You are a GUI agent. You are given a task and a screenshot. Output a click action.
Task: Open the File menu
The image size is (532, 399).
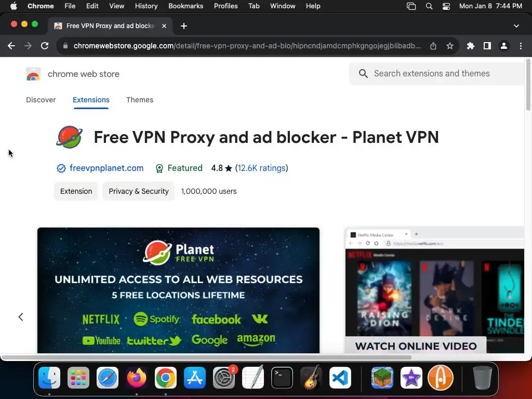click(x=70, y=6)
